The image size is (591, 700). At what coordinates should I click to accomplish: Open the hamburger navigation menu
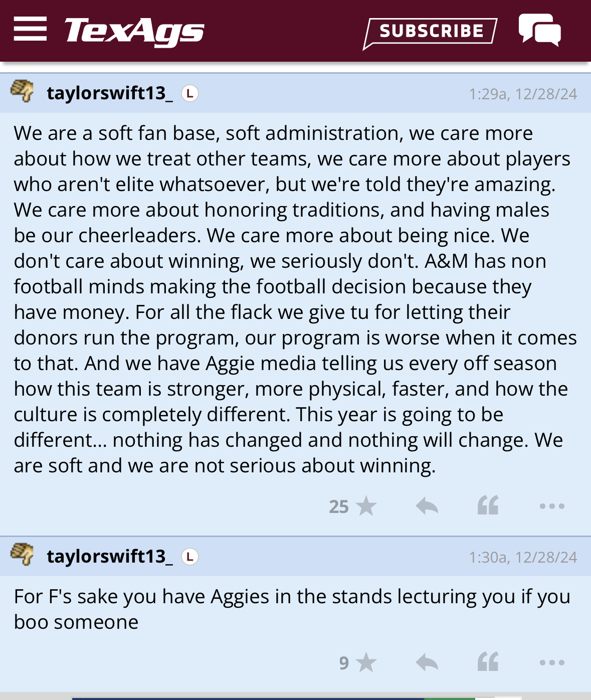[30, 29]
